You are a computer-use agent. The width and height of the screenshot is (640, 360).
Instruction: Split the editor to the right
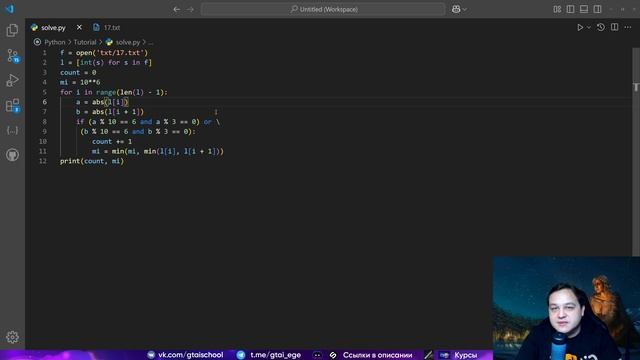pos(614,27)
